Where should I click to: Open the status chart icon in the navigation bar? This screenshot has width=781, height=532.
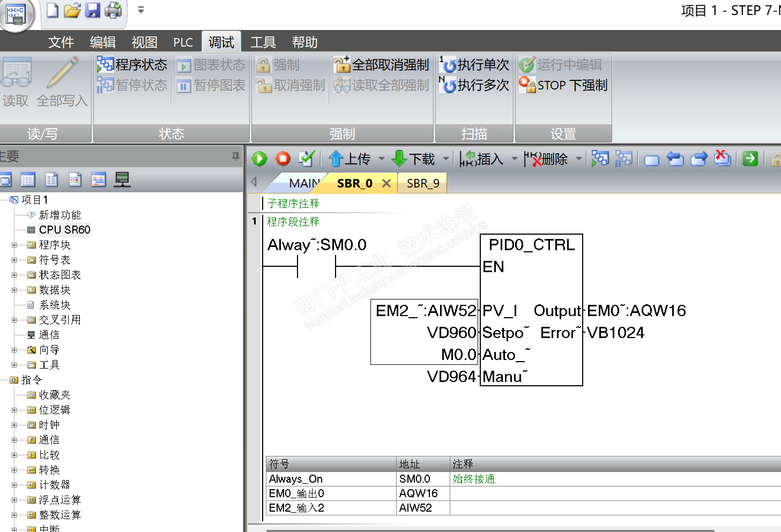pos(28,180)
